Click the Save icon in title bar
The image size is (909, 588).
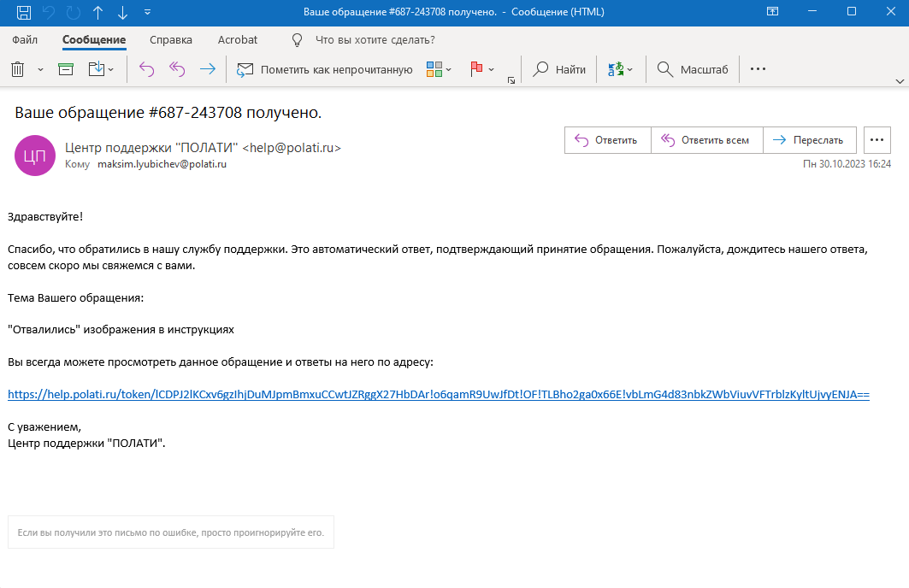(24, 12)
